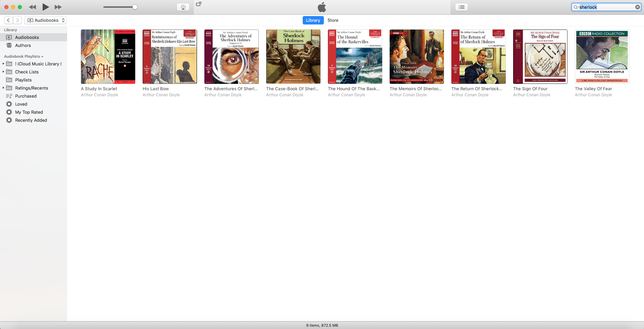The image size is (644, 329).
Task: Select the My Top Rated playlist label
Action: point(29,112)
